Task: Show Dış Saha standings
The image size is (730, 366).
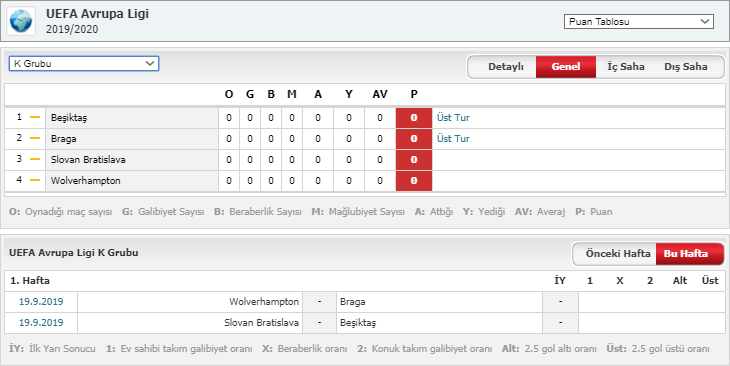Action: pos(686,67)
